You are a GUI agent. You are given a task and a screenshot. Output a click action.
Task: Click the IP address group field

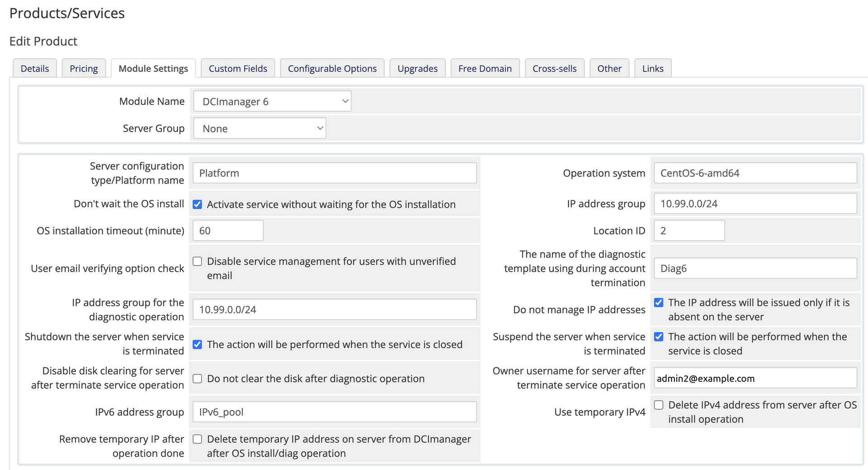(755, 204)
